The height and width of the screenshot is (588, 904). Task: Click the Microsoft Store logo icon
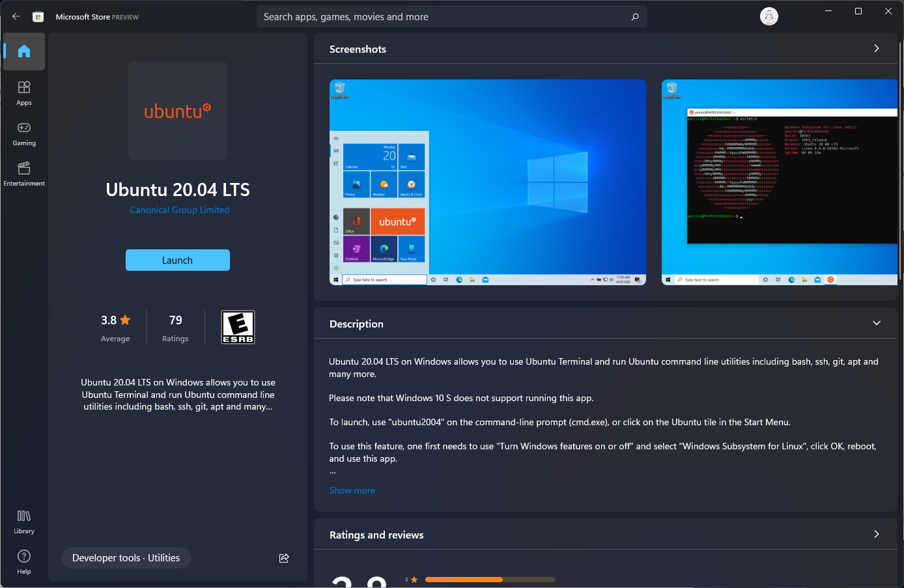[38, 17]
